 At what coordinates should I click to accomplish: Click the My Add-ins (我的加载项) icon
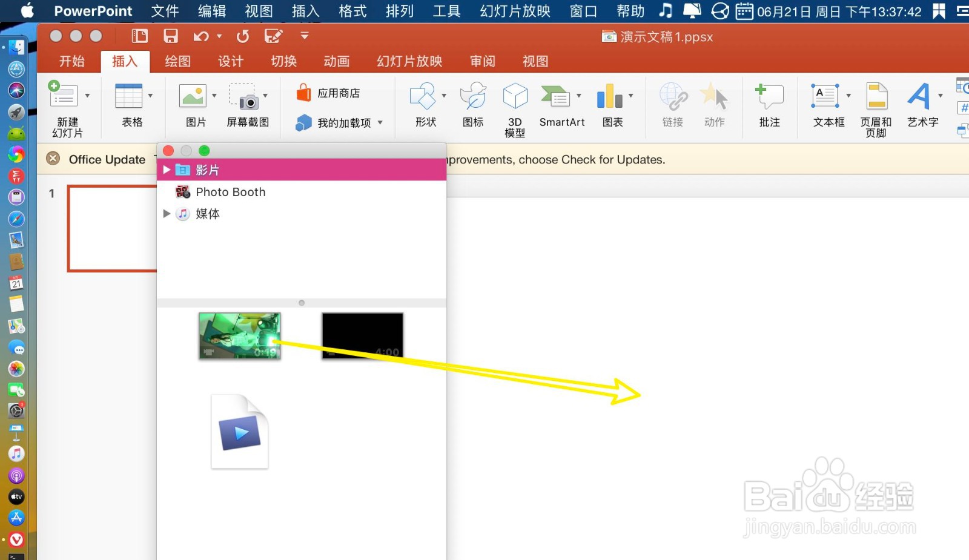[x=303, y=123]
